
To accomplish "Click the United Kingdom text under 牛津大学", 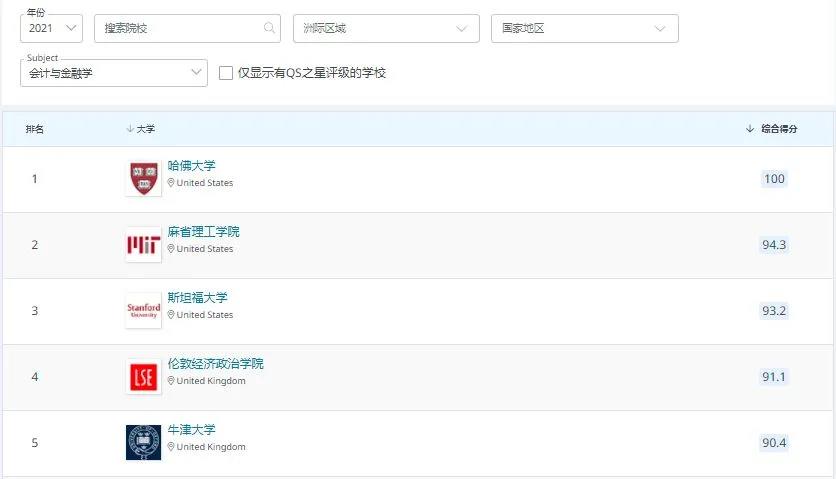I will [x=211, y=446].
